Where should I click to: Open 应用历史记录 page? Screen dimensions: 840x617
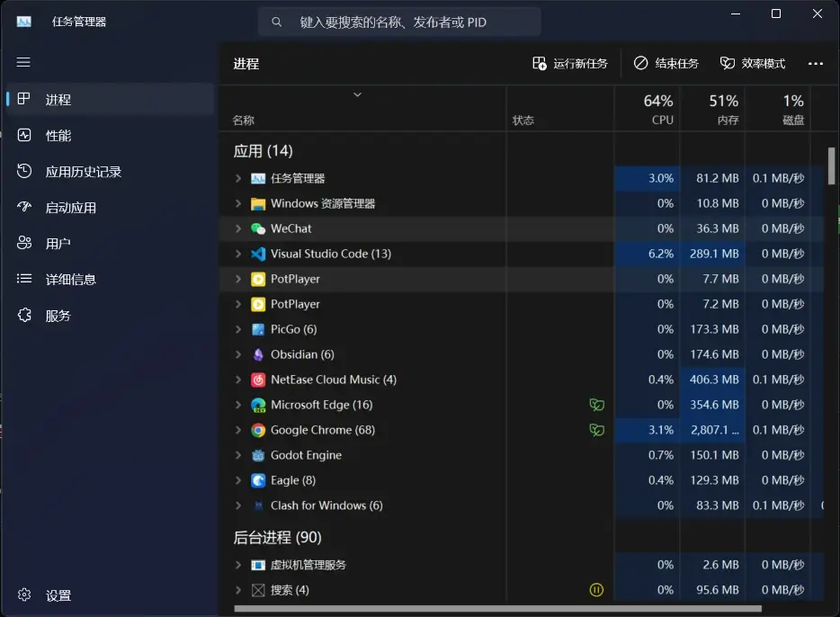(110, 172)
